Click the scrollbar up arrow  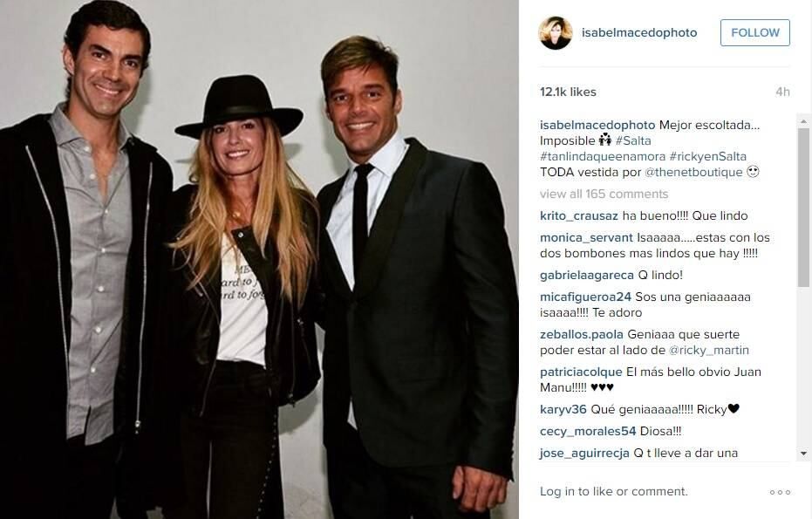(804, 121)
